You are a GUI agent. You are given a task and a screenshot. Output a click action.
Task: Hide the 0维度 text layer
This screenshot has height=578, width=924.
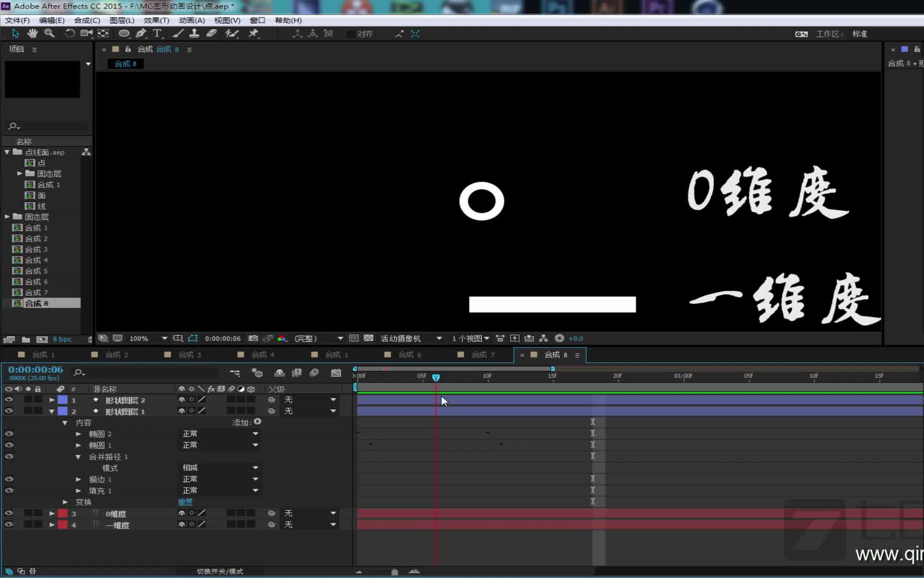coord(9,513)
